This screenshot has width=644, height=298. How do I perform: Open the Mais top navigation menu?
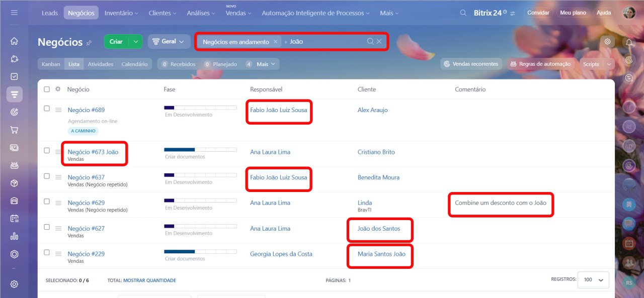(x=389, y=13)
